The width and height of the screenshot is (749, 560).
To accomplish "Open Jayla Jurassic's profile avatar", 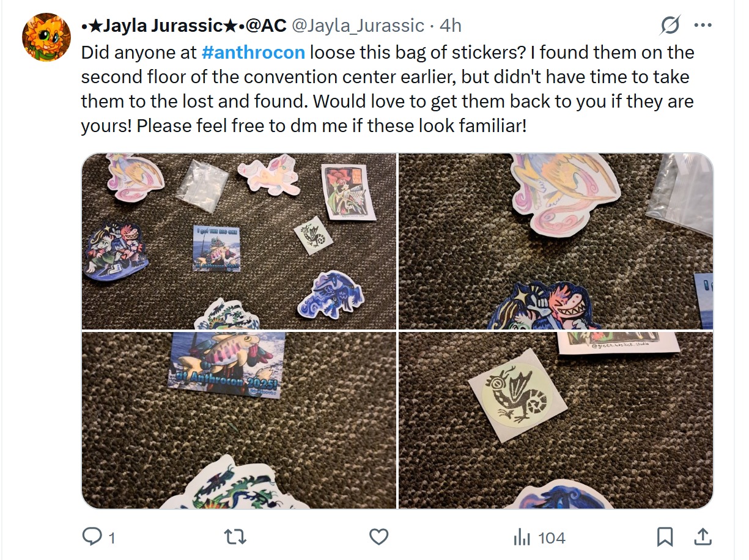I will [46, 37].
